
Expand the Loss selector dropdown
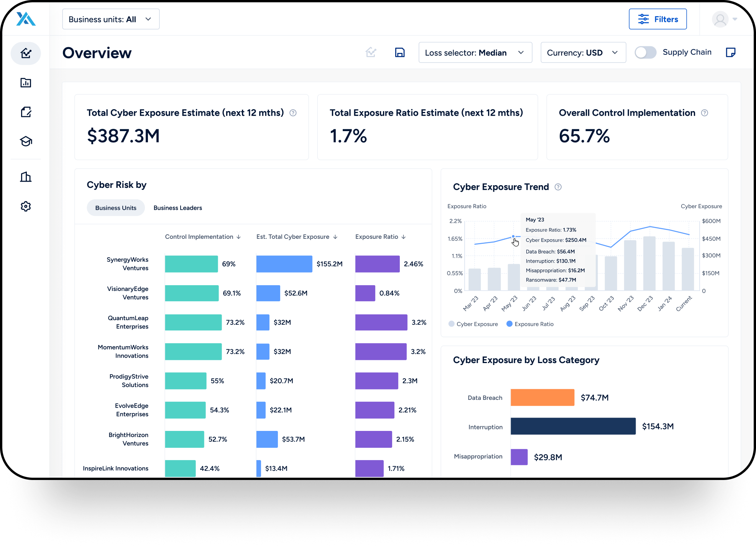tap(475, 53)
